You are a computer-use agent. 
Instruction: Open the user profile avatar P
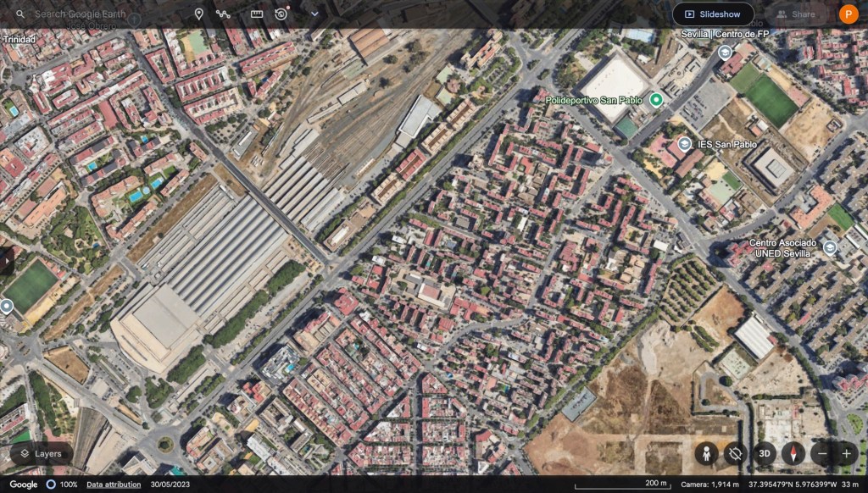[848, 14]
